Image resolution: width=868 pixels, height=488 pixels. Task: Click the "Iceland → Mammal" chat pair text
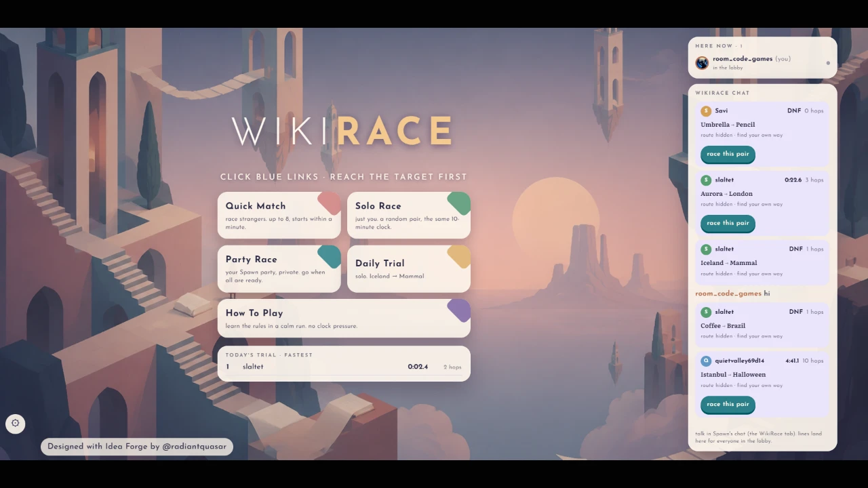tap(729, 263)
